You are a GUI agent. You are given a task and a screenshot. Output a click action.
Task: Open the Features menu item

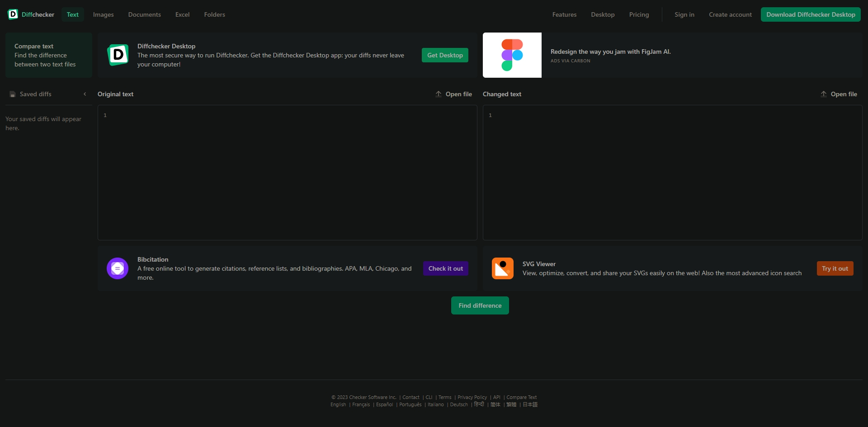tap(565, 14)
